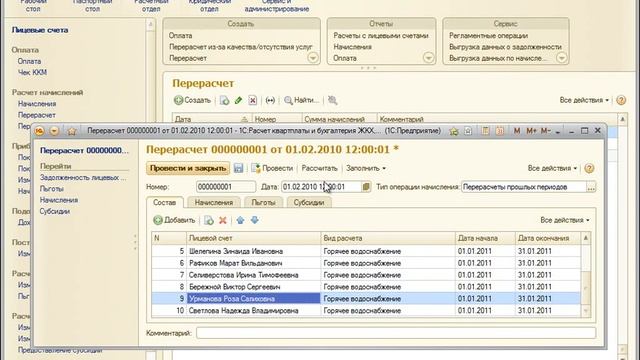Select the row 'Рафиков Марат Вильданович'

[x=366, y=263]
